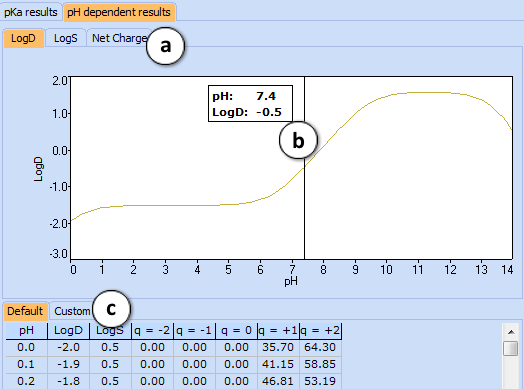Select the 46.81 value cell
Image resolution: width=524 pixels, height=389 pixels.
[278, 381]
